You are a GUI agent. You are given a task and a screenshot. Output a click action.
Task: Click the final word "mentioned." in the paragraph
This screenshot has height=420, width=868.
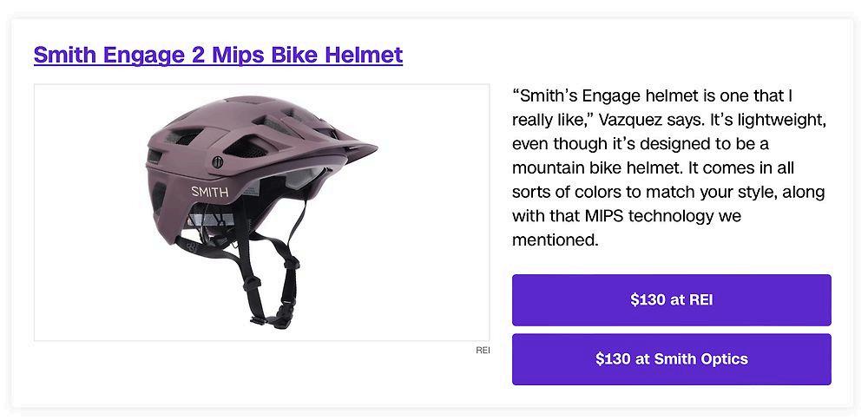(x=556, y=240)
